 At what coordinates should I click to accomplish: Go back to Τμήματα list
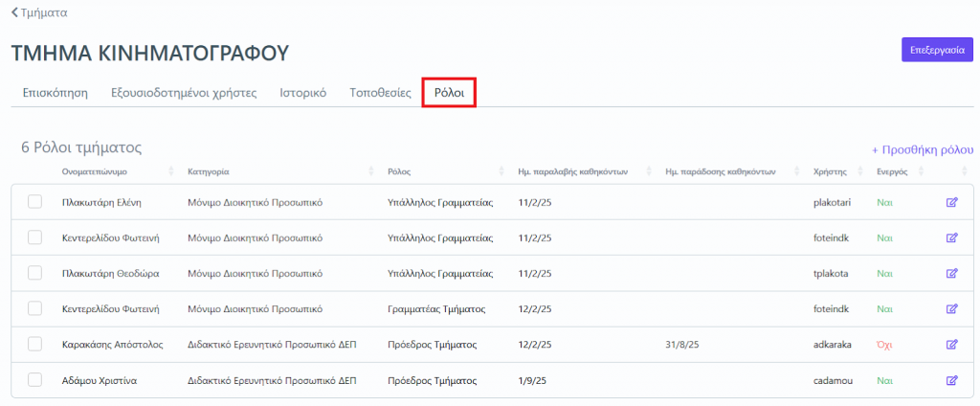[39, 12]
